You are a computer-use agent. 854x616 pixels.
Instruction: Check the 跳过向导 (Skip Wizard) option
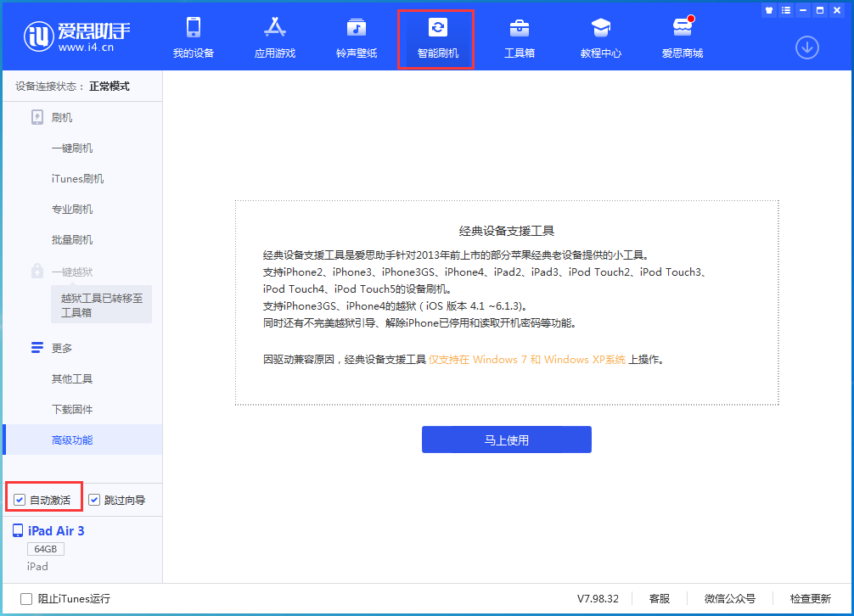(95, 499)
